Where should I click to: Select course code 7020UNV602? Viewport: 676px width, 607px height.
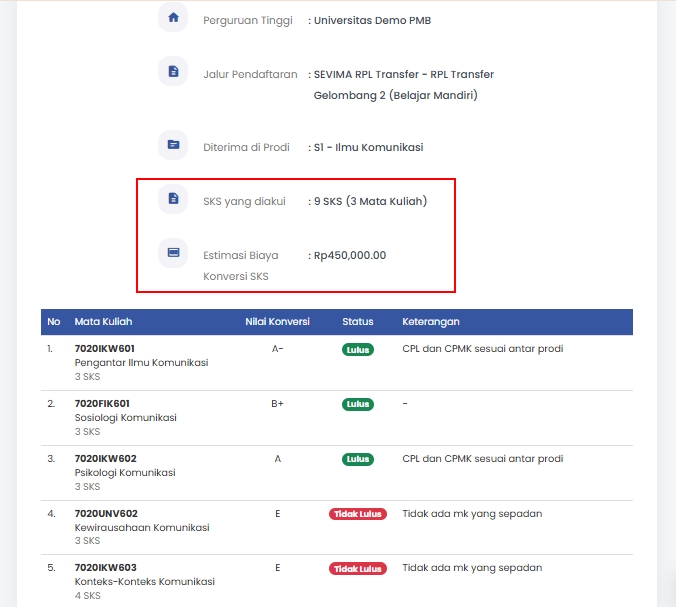point(106,513)
